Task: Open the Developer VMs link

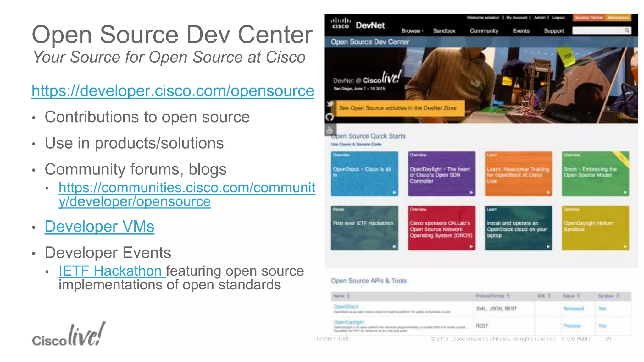Action: pos(99,226)
